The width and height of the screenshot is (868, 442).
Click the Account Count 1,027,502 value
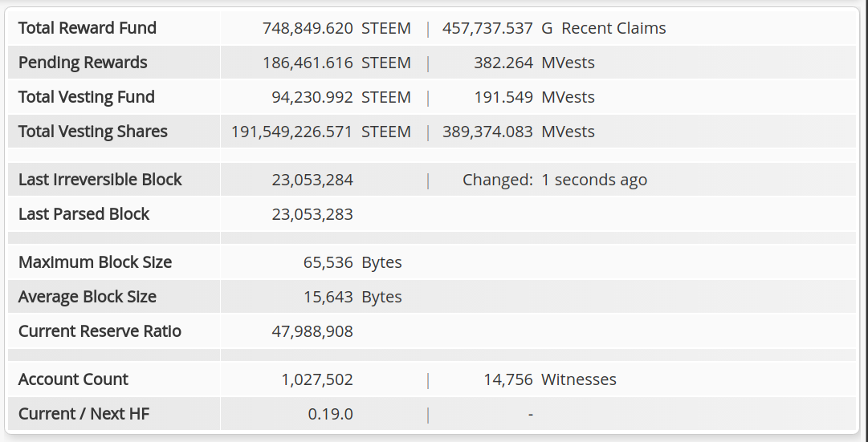316,379
